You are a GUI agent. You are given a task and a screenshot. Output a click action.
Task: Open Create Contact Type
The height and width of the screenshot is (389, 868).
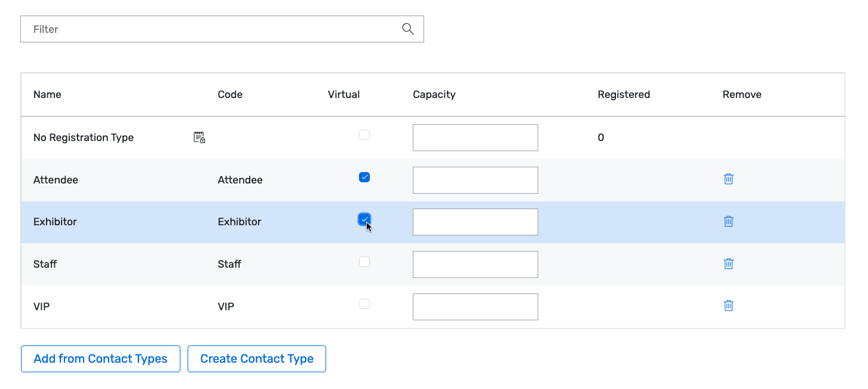[257, 359]
